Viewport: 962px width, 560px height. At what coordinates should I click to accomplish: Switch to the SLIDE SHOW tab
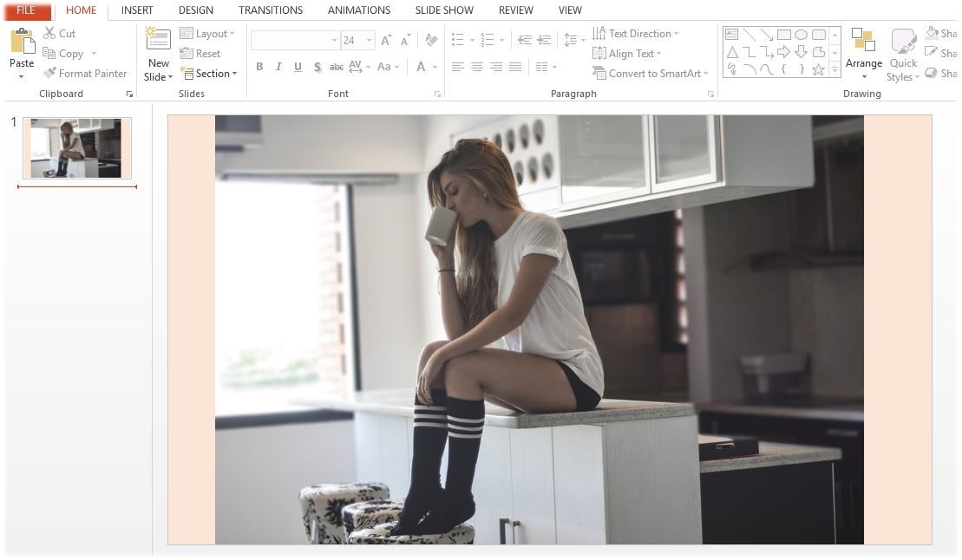click(444, 10)
